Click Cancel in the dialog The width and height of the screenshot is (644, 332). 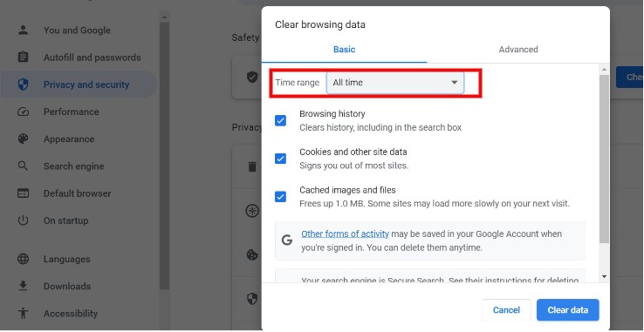click(x=506, y=310)
